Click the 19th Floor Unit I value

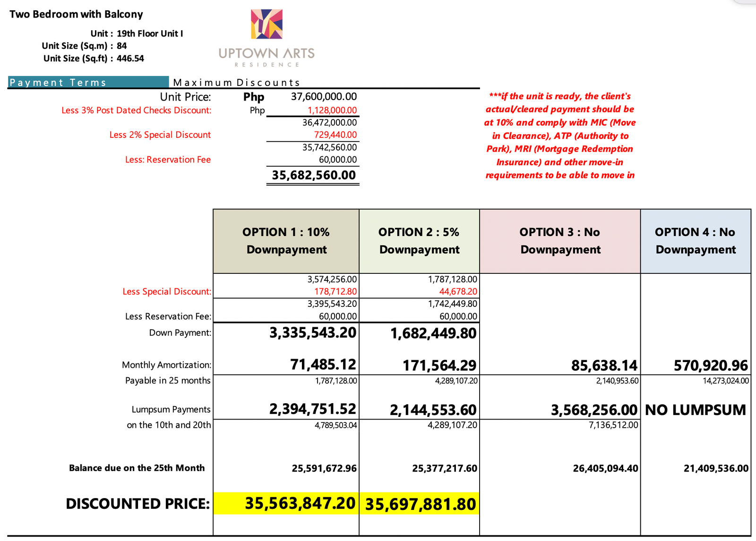click(x=150, y=34)
